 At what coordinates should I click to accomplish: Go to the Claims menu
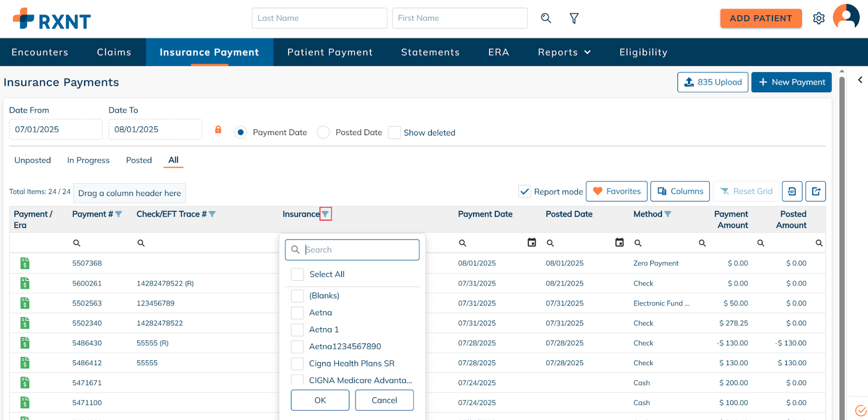(114, 52)
